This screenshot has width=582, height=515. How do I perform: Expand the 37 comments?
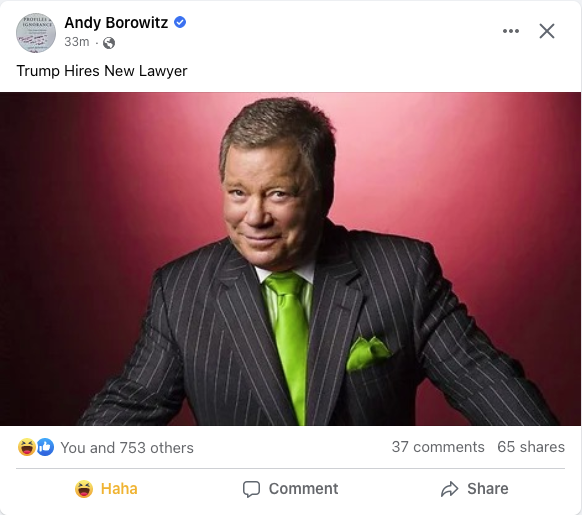[x=438, y=447]
